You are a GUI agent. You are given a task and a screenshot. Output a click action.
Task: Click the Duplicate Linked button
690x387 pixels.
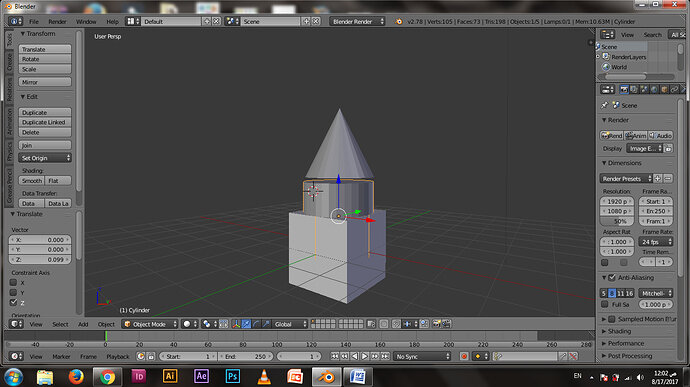[x=45, y=122]
